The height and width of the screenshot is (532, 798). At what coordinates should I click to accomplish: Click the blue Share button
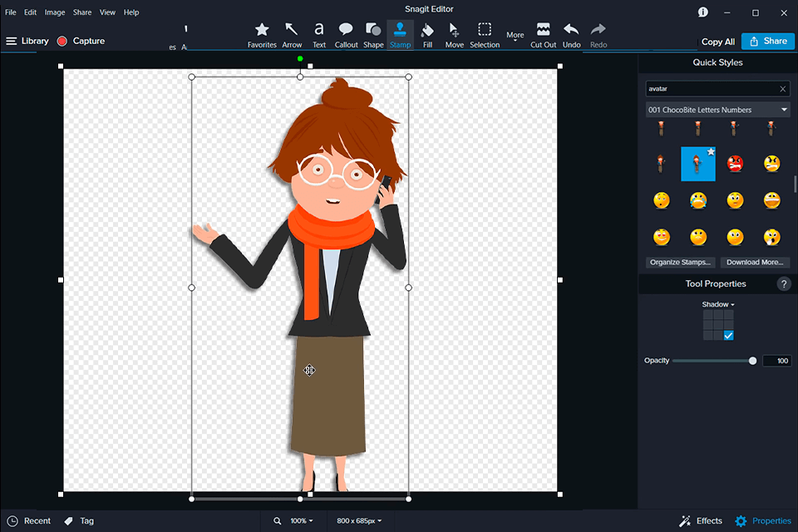pyautogui.click(x=768, y=42)
